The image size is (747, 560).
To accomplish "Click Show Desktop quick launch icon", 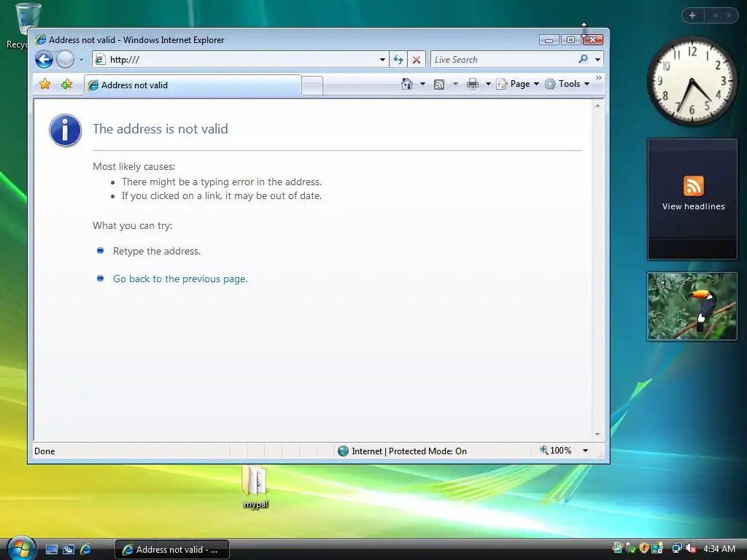I will (52, 549).
